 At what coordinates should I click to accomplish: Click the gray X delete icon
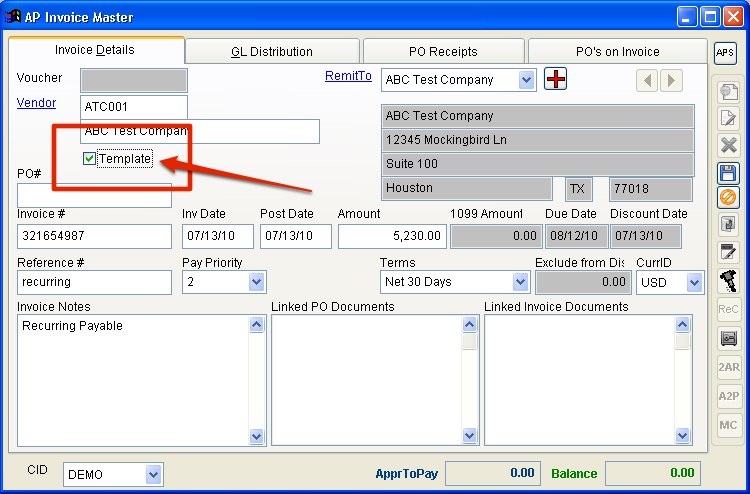coord(728,146)
